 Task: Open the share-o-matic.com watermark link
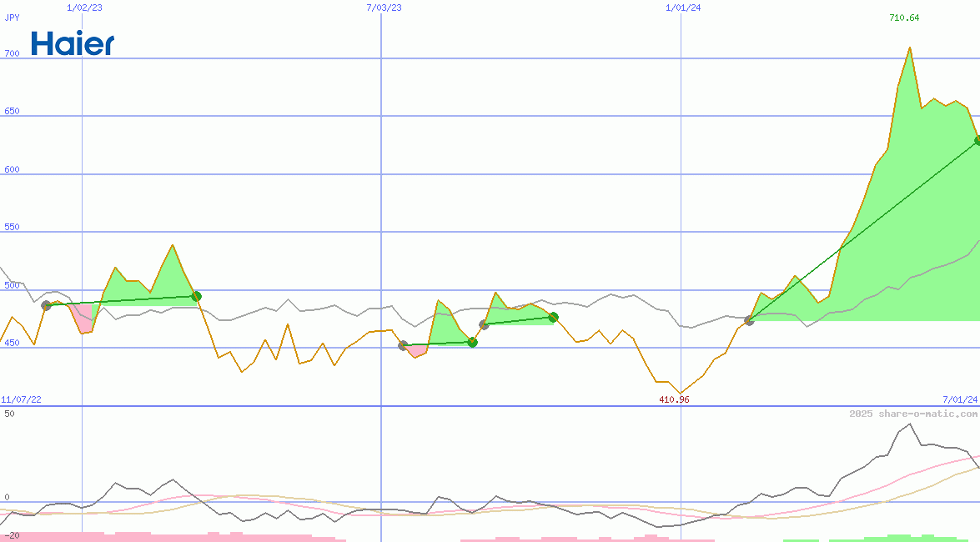click(913, 414)
